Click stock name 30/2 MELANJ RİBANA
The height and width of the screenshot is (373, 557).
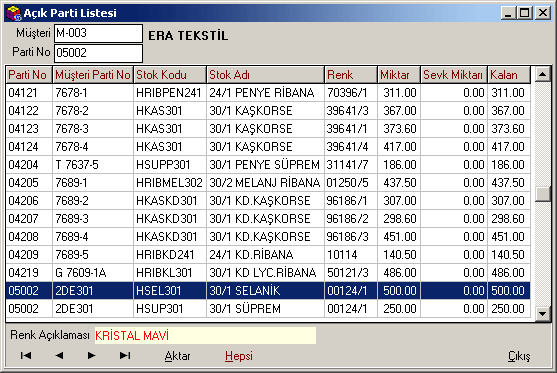(265, 183)
